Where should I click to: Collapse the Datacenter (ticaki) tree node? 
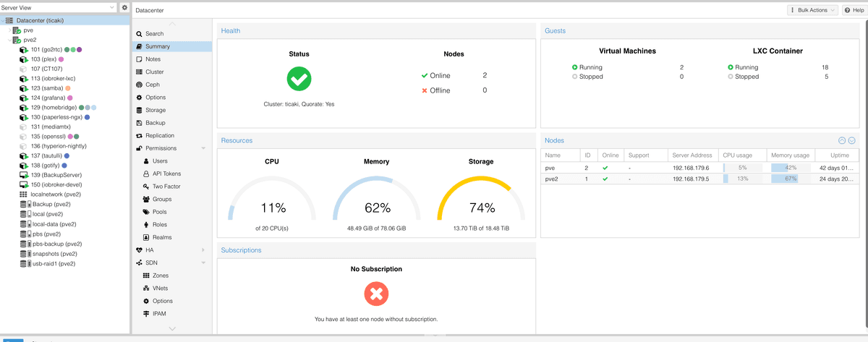3,21
